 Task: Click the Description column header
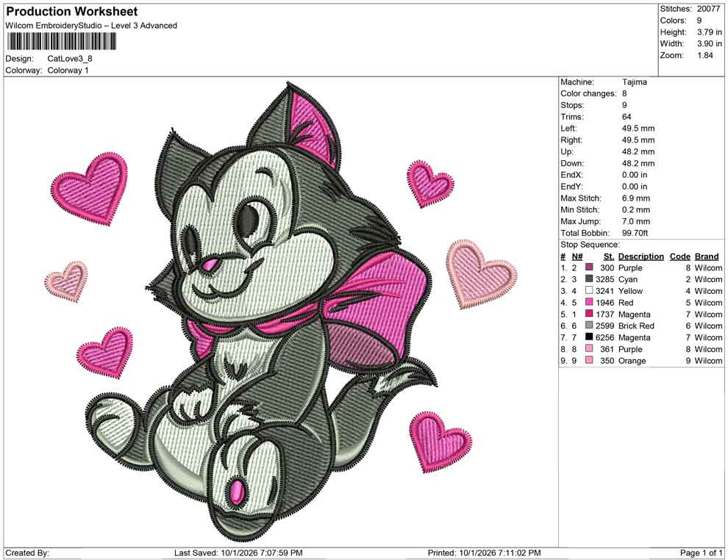[641, 256]
